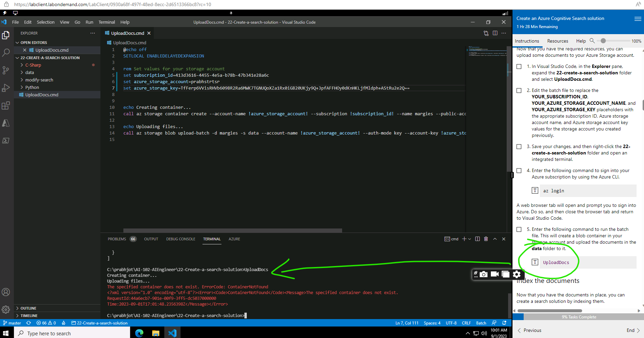This screenshot has height=338, width=644.
Task: Click the Synchronize Changes icon in status bar
Action: coord(28,323)
